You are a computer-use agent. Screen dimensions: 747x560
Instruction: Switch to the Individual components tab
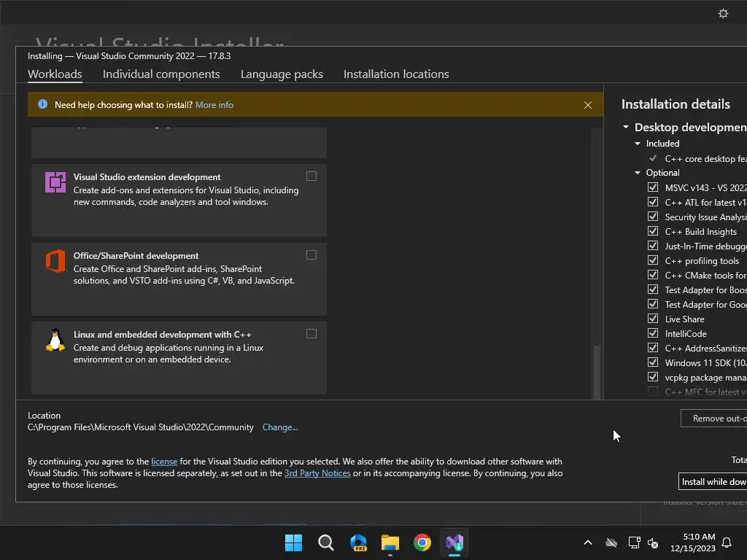point(161,74)
